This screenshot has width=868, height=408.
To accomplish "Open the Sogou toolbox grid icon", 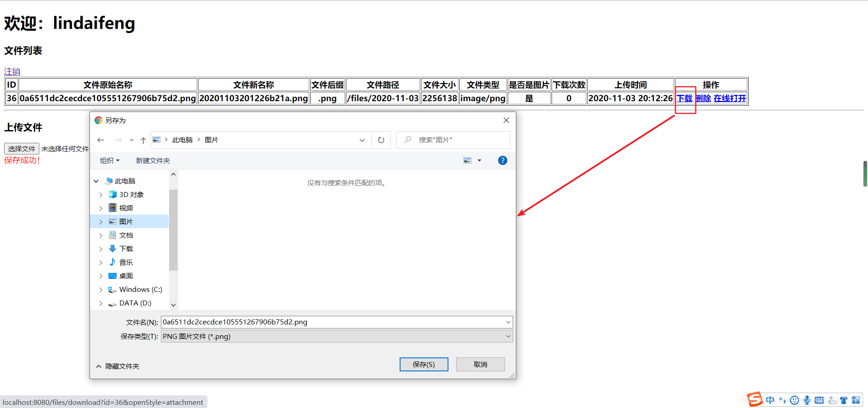I will [856, 400].
